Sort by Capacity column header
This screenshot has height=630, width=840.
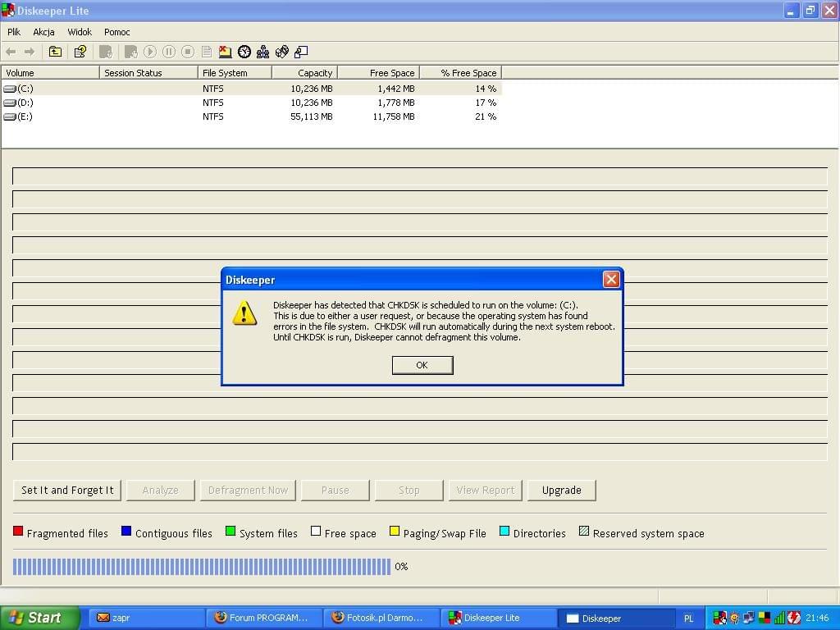(305, 73)
